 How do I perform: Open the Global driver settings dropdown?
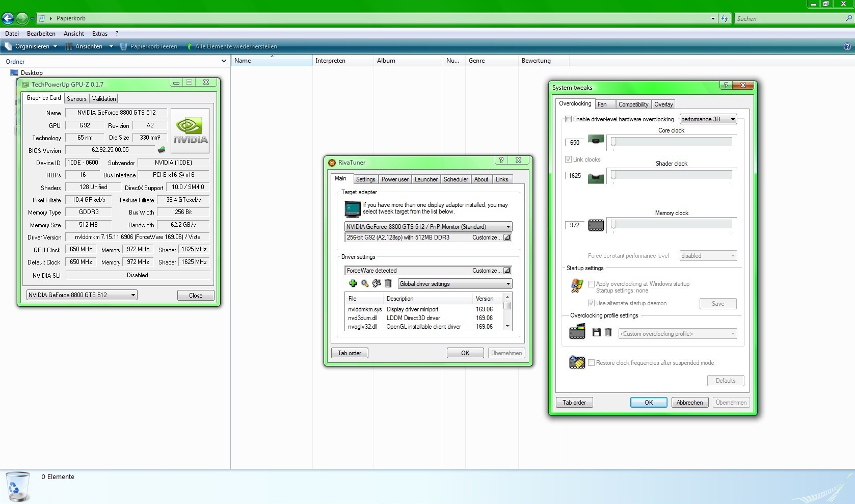(x=455, y=284)
